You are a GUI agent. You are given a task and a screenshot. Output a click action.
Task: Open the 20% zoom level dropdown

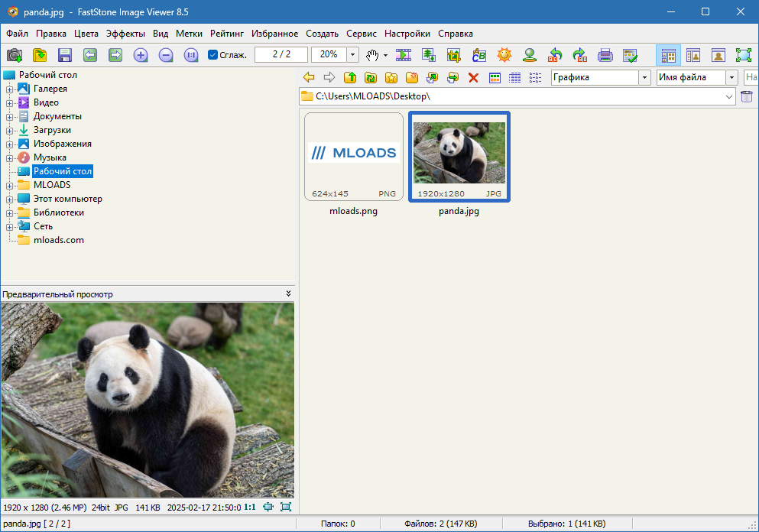tap(352, 55)
